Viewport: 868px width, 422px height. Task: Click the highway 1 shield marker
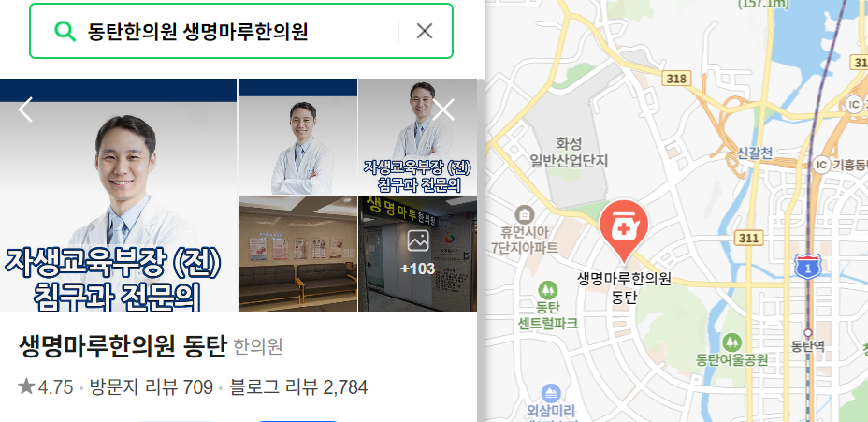pos(807,267)
